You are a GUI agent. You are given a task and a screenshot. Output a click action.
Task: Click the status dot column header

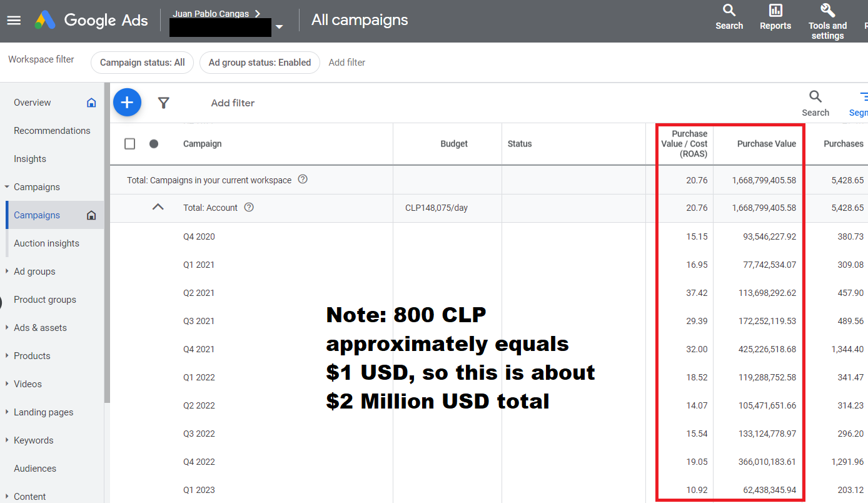(154, 144)
